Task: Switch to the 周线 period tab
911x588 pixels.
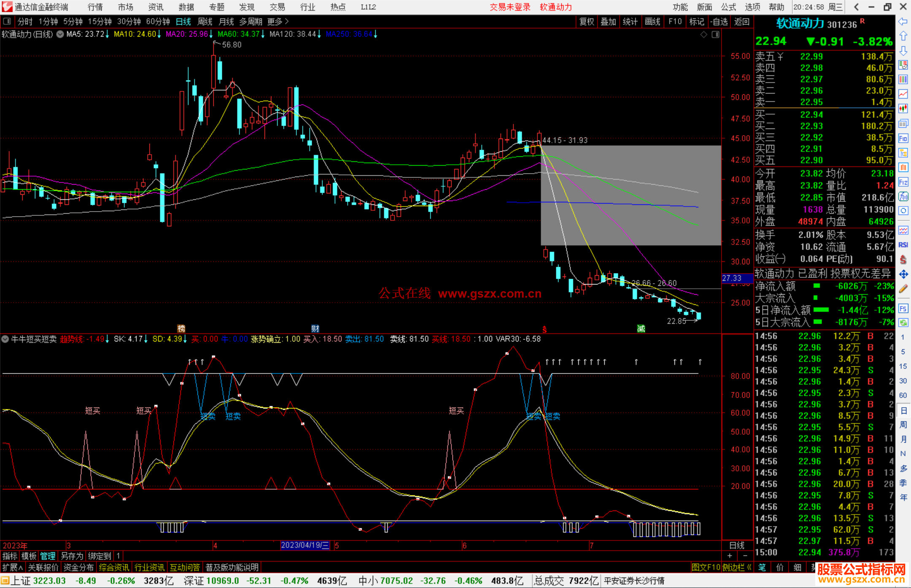Action: coord(205,21)
